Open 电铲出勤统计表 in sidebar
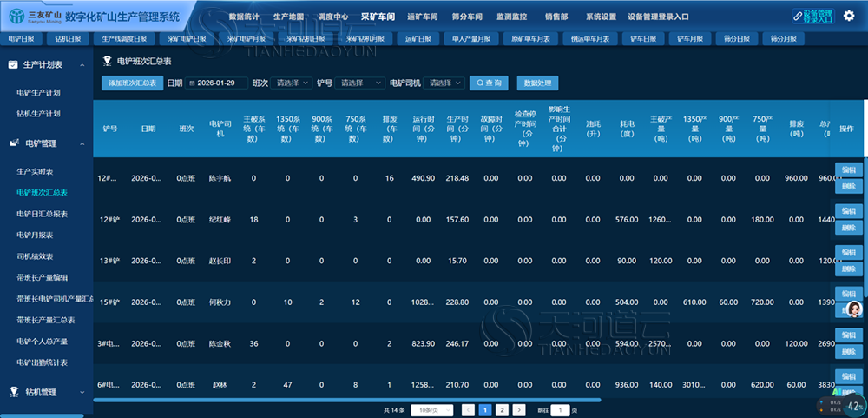868x418 pixels. pyautogui.click(x=42, y=362)
